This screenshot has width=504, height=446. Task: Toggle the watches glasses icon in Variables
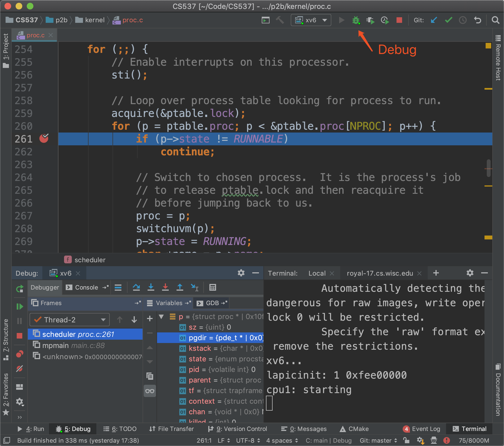click(x=150, y=391)
